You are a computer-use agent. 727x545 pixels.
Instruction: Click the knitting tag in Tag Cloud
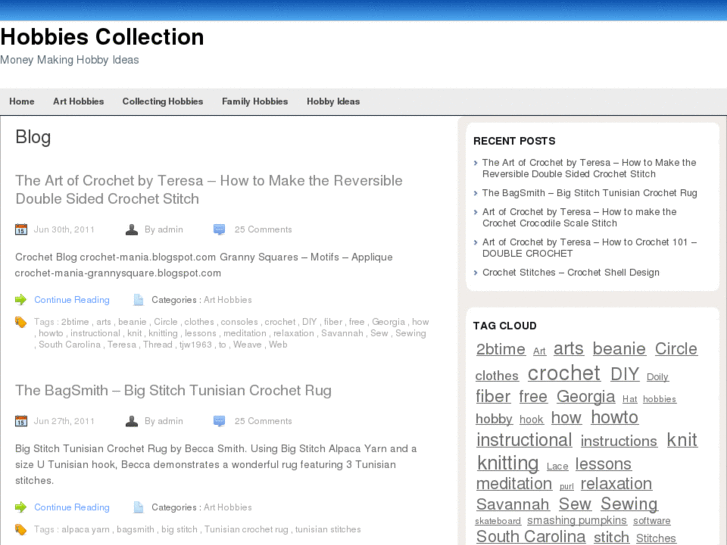pyautogui.click(x=507, y=463)
